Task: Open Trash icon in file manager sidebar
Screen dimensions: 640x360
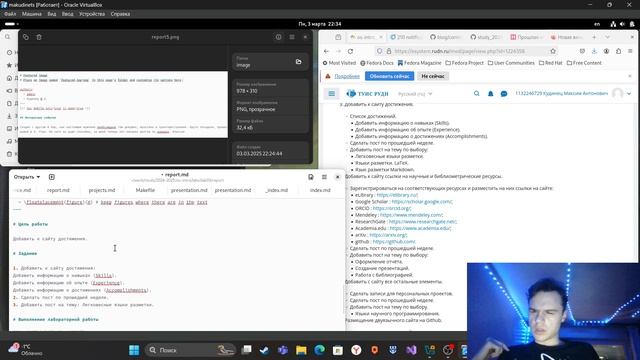Action: coord(9,154)
